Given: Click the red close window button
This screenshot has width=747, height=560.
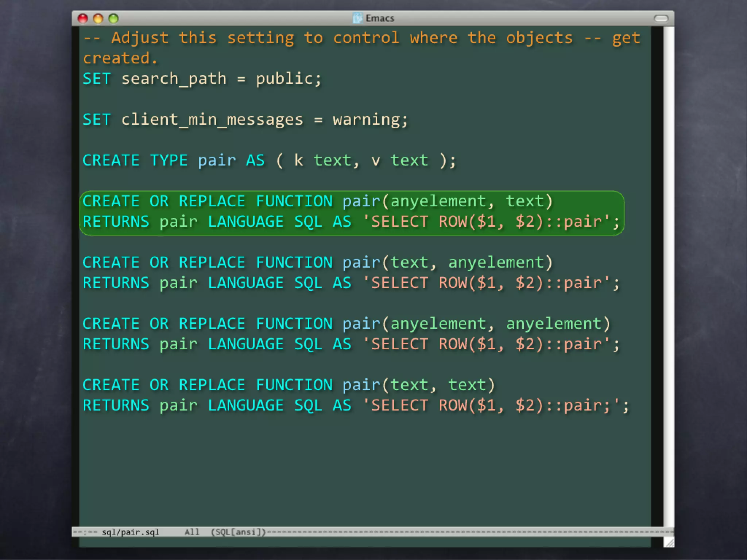Looking at the screenshot, I should coord(83,18).
